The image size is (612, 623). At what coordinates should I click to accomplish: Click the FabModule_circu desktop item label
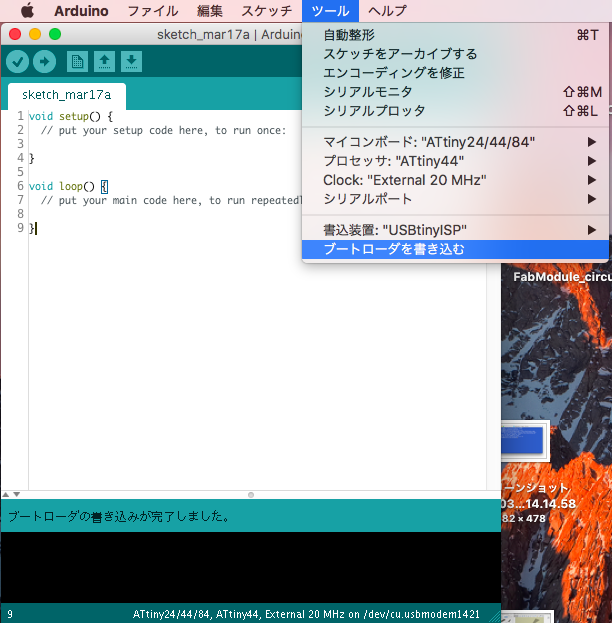[562, 277]
